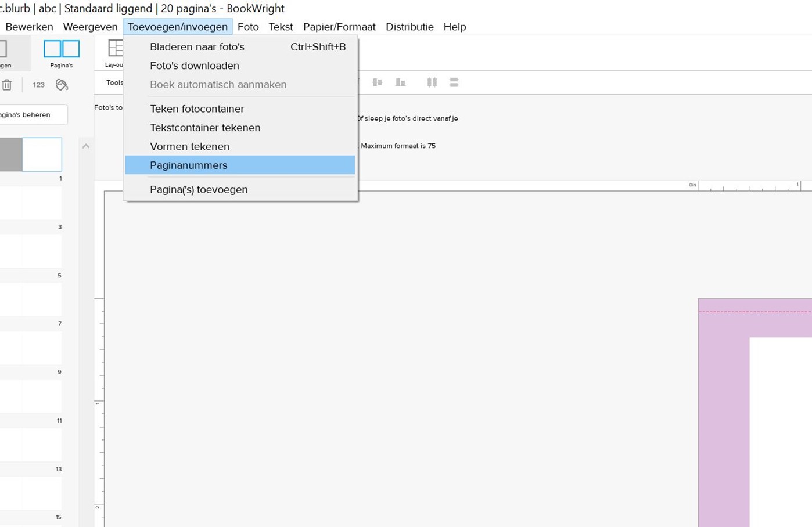This screenshot has width=812, height=527.
Task: Expand the Weergeven menu
Action: pyautogui.click(x=90, y=27)
